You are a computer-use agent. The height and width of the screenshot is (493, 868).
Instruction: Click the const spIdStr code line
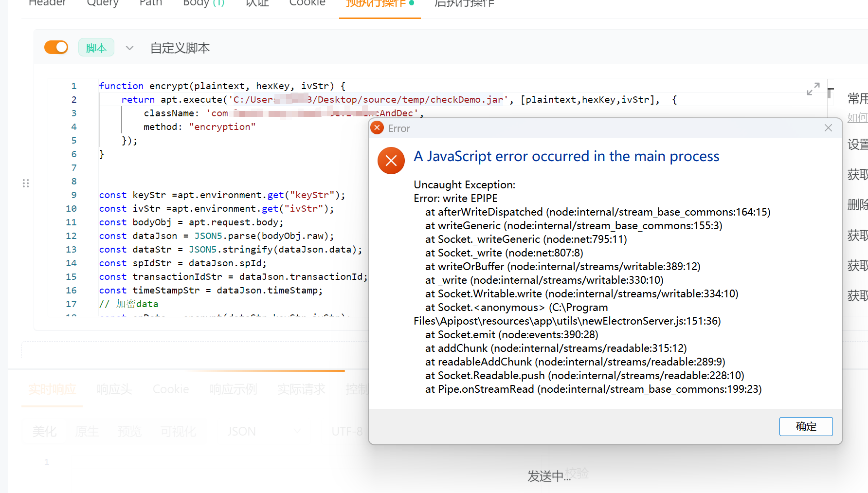tap(182, 263)
